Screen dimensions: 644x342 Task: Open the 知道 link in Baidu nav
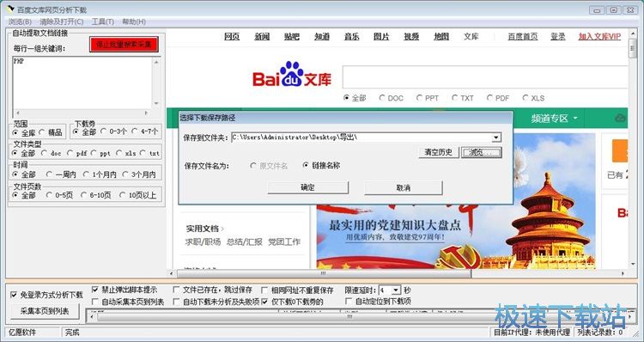(322, 37)
